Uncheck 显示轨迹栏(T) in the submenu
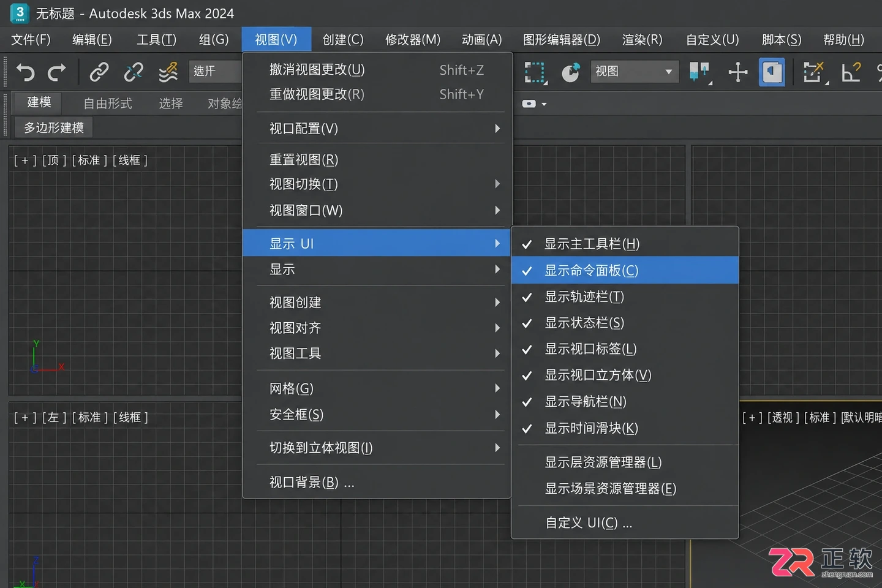This screenshot has height=588, width=882. pyautogui.click(x=625, y=296)
